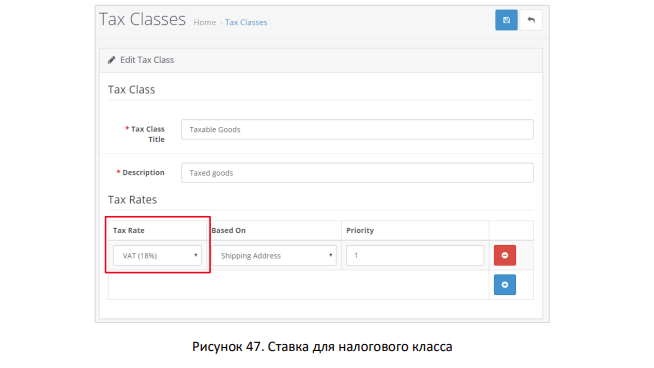The height and width of the screenshot is (368, 654).
Task: Click the caption Рисунок 47 below screenshot
Action: click(x=322, y=346)
